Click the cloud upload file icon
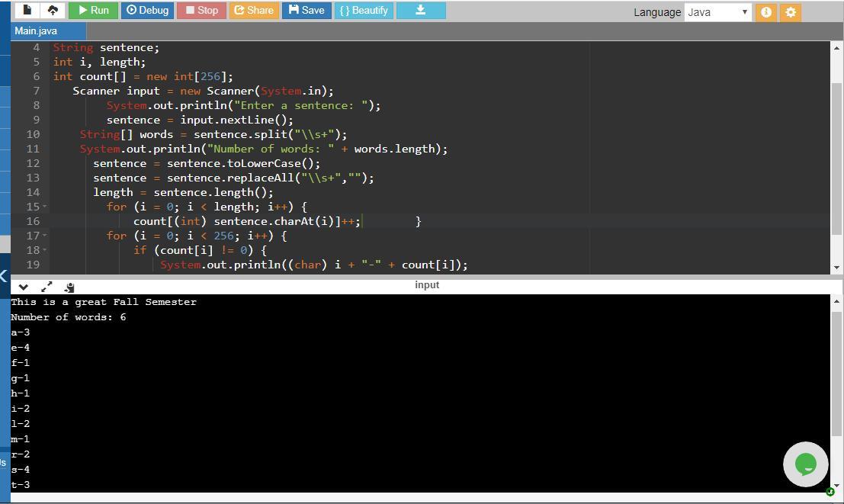The height and width of the screenshot is (504, 844). point(53,10)
